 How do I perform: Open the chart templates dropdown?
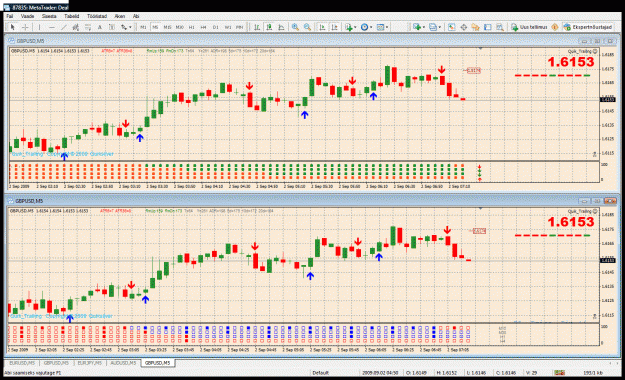tap(382, 27)
